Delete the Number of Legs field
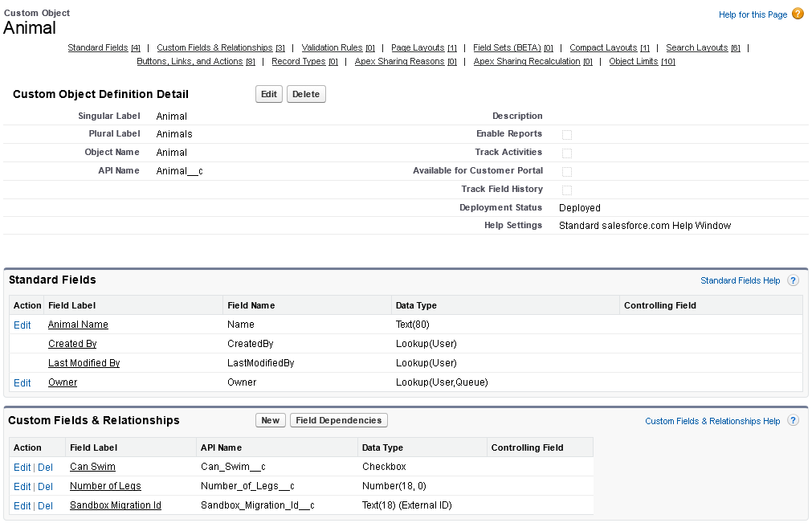Image resolution: width=812 pixels, height=523 pixels. pyautogui.click(x=46, y=486)
